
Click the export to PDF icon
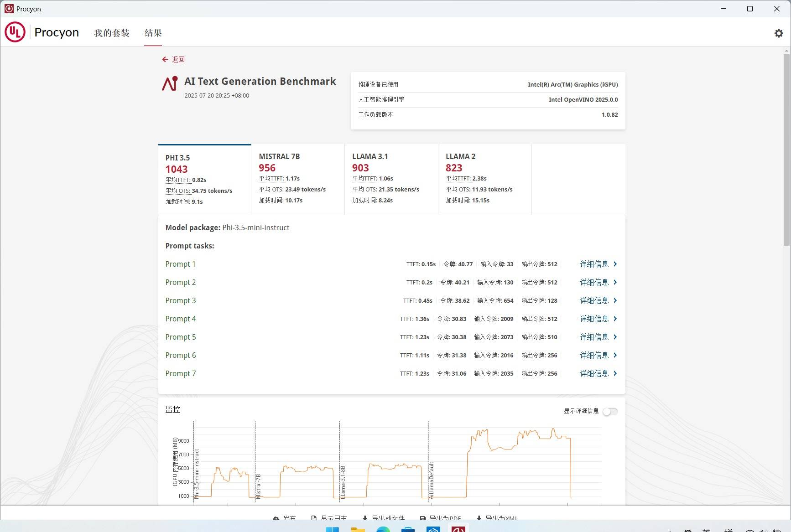click(x=423, y=518)
